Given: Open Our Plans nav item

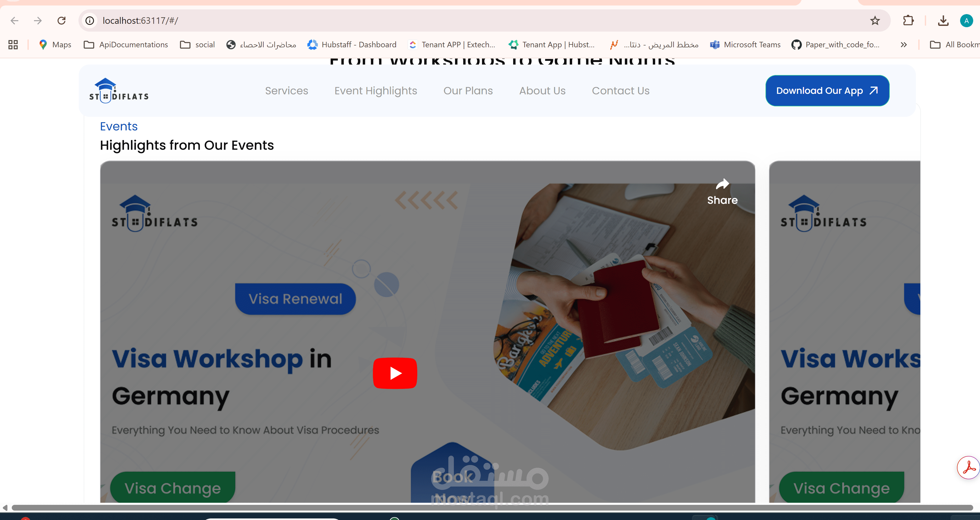Looking at the screenshot, I should [x=468, y=90].
